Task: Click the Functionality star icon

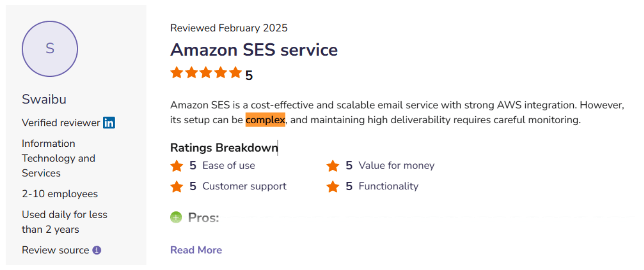Action: 333,186
